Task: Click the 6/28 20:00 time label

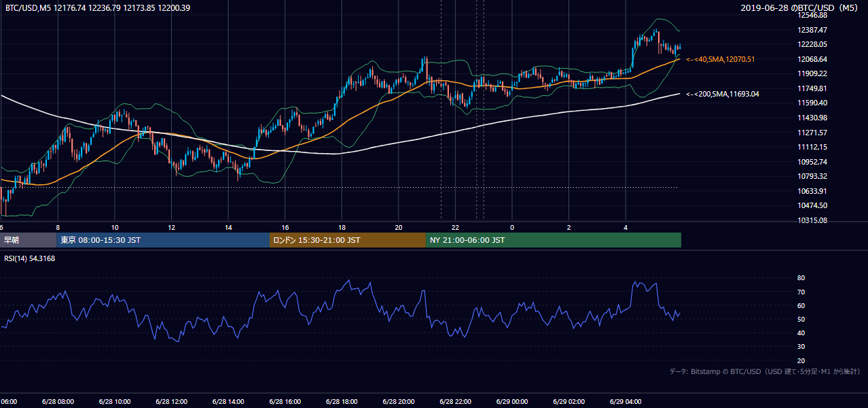Action: [x=399, y=402]
